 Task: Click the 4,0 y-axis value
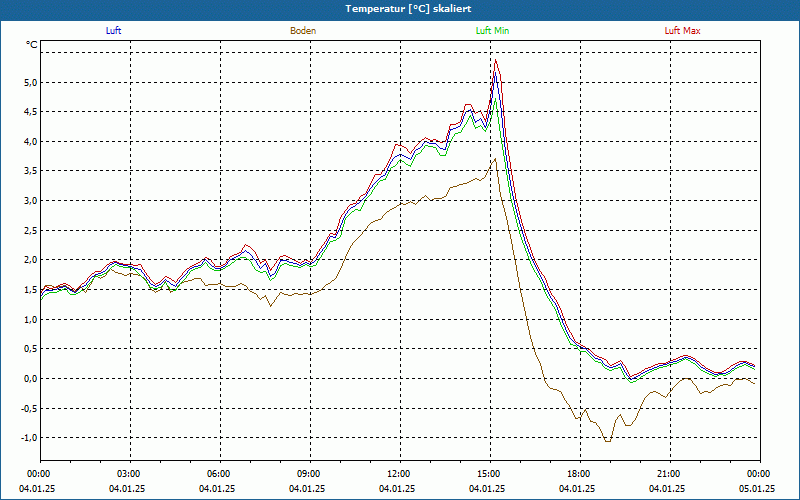click(31, 141)
